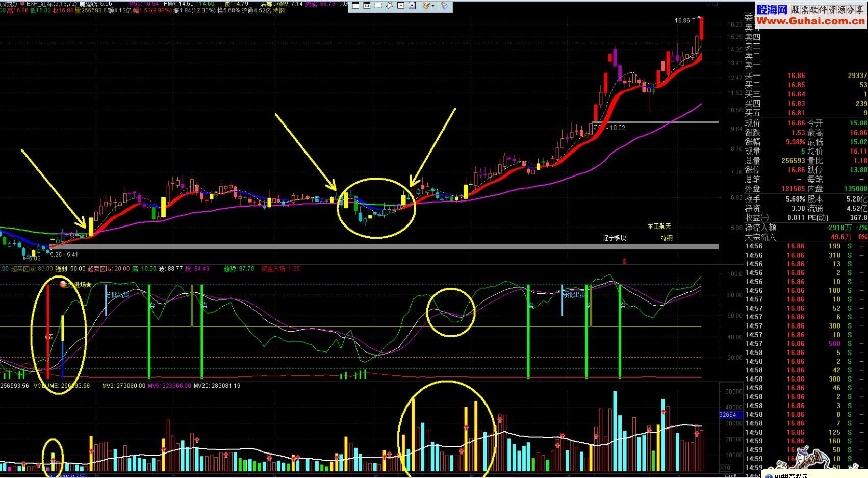Click the 买四 price 16.83
The image size is (868, 478).
(x=796, y=104)
